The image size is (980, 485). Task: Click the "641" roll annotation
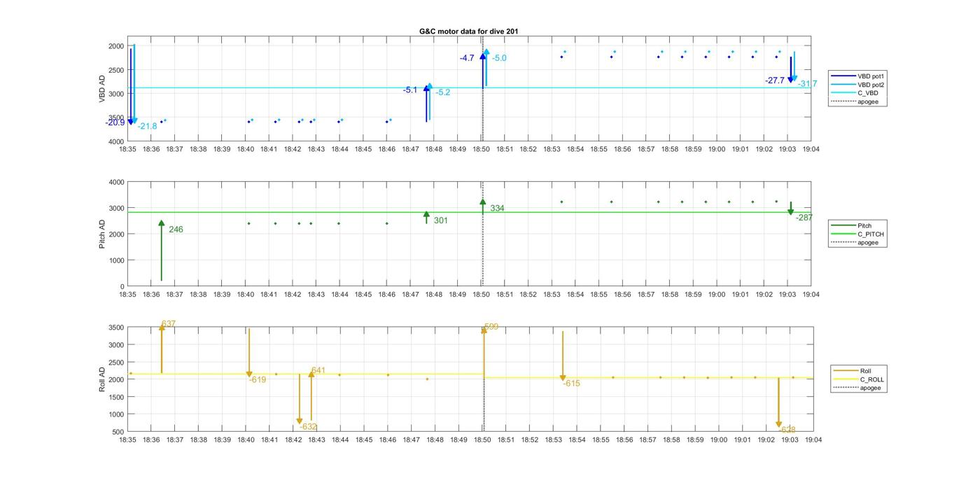(x=318, y=370)
